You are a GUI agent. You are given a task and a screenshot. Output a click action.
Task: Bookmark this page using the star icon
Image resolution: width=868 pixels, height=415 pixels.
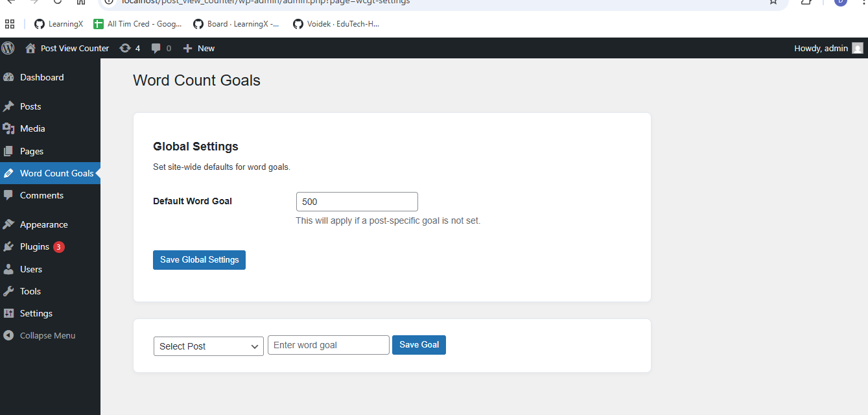(x=772, y=3)
